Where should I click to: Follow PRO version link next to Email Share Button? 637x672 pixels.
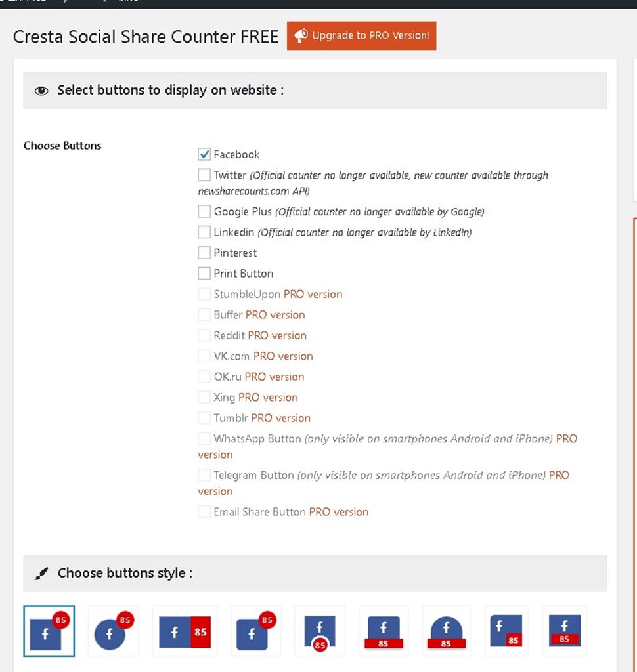coord(339,512)
